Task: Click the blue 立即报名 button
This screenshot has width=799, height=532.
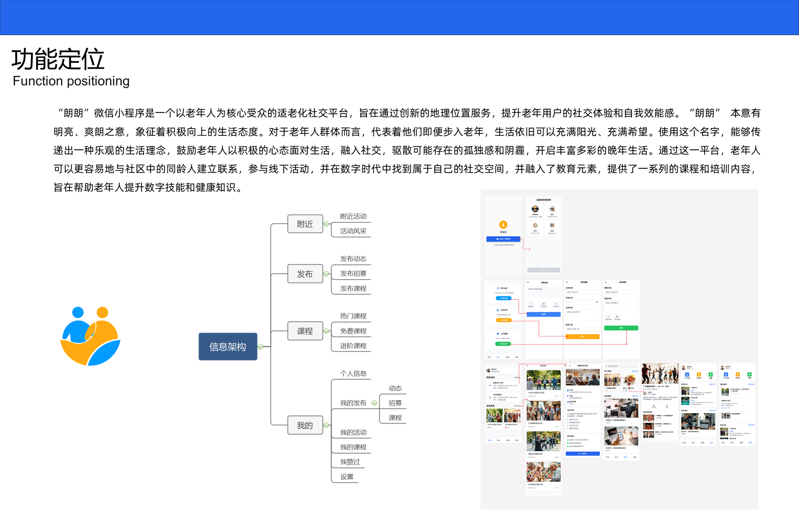Action: (x=582, y=454)
